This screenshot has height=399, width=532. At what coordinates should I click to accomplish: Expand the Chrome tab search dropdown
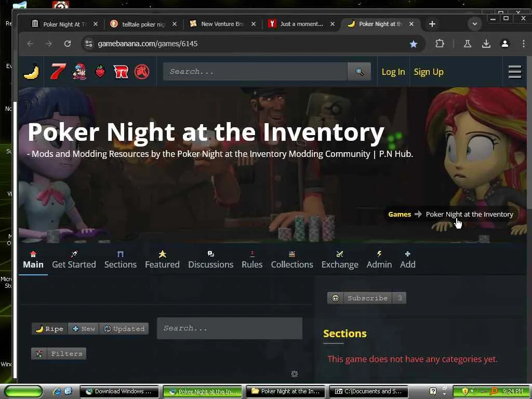click(x=475, y=24)
